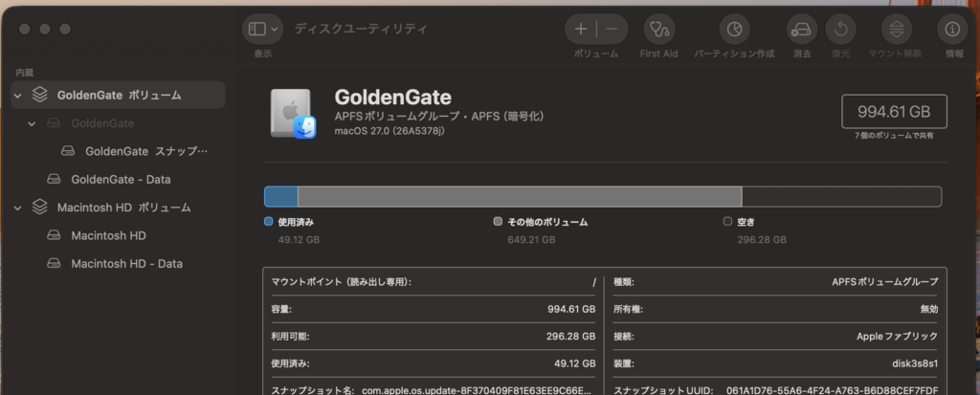Screen dimensions: 980x395
Task: Click the blue used segment of the usage bar
Action: [x=281, y=196]
